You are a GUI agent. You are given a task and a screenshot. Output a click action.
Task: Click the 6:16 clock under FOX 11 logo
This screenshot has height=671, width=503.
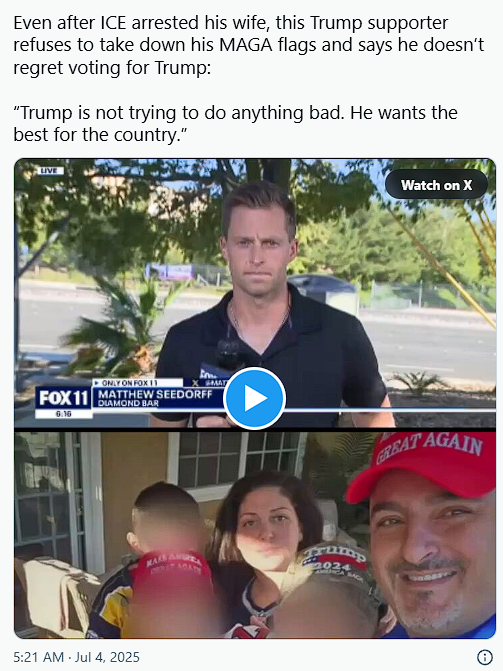(x=63, y=414)
